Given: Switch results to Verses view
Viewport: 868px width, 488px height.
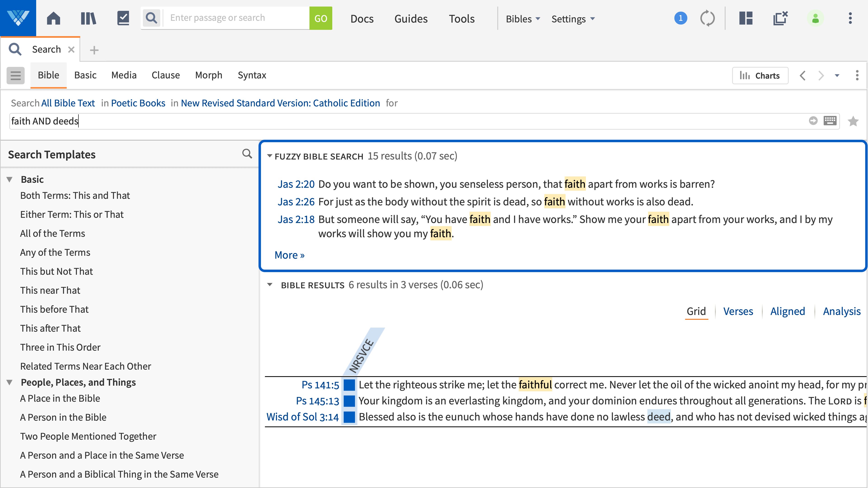Looking at the screenshot, I should tap(738, 312).
